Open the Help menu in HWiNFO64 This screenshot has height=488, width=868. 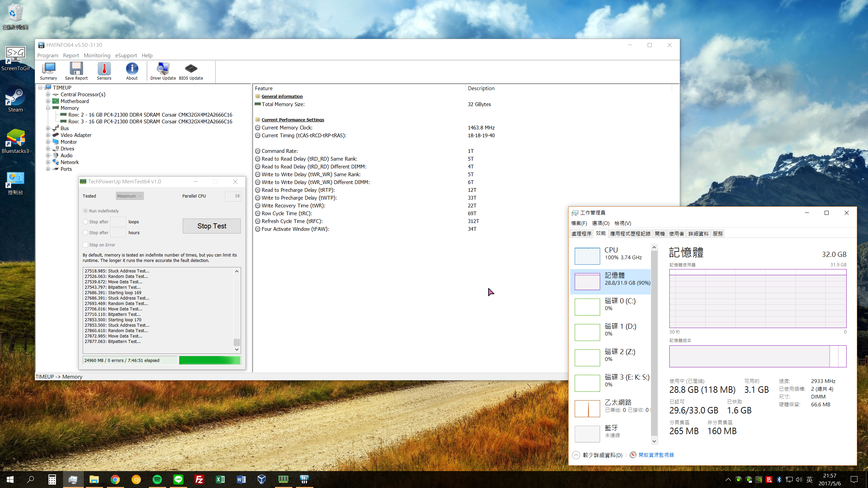[147, 55]
